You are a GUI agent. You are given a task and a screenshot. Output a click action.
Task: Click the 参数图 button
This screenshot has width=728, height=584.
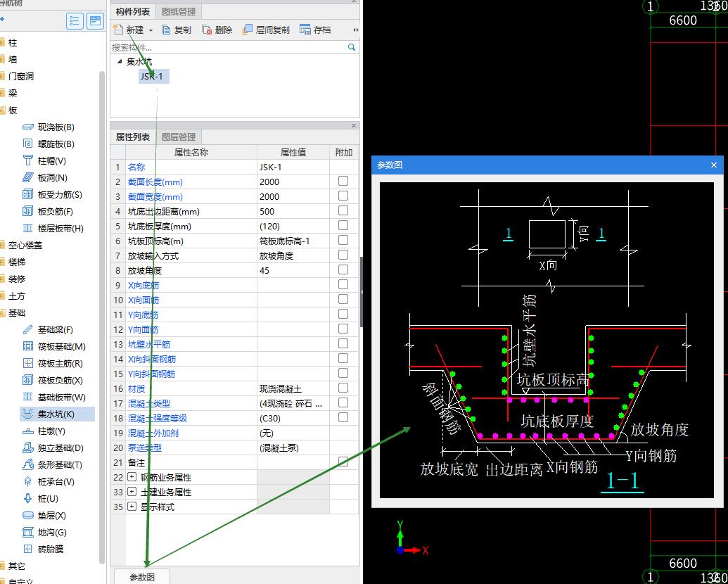pos(142,577)
